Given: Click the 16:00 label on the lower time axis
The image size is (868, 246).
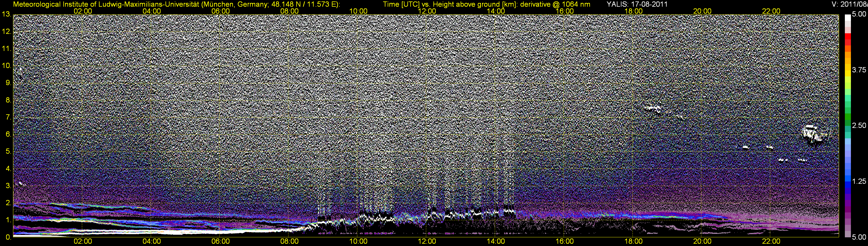Looking at the screenshot, I should (x=565, y=241).
